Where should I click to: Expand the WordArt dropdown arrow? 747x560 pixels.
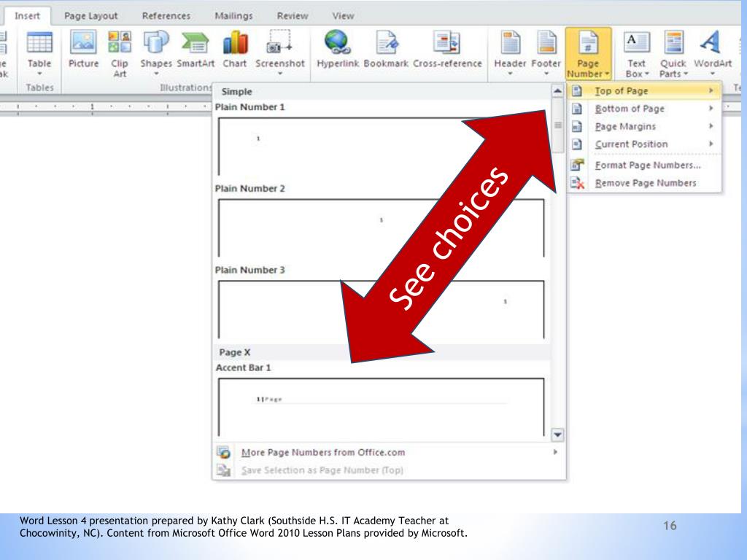(712, 74)
